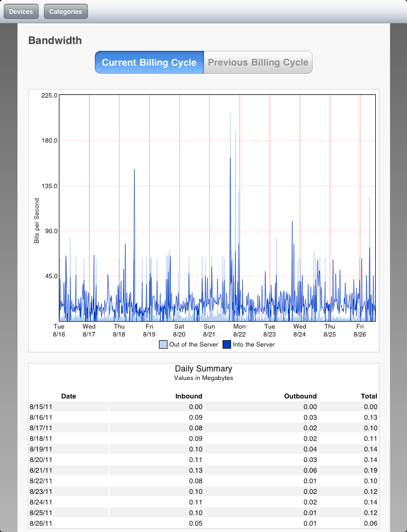Select the 8/26/11 summary row
Viewport: 407px width, 532px height.
(x=203, y=523)
